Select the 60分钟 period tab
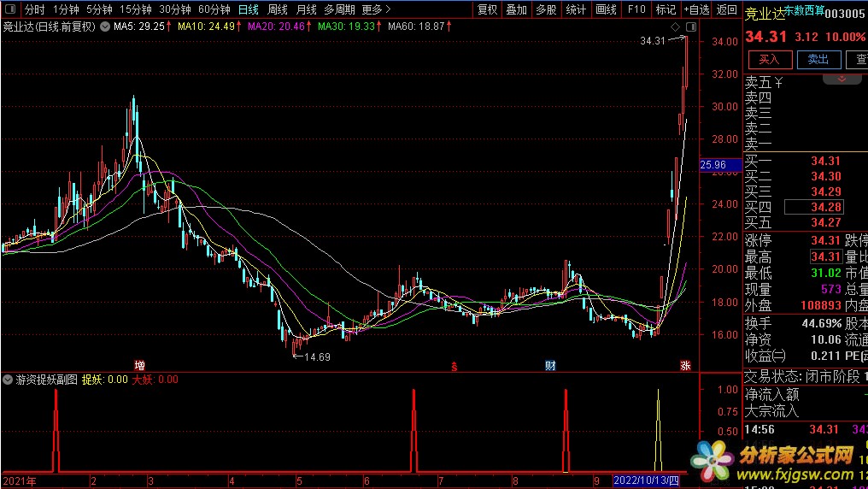 pyautogui.click(x=214, y=9)
